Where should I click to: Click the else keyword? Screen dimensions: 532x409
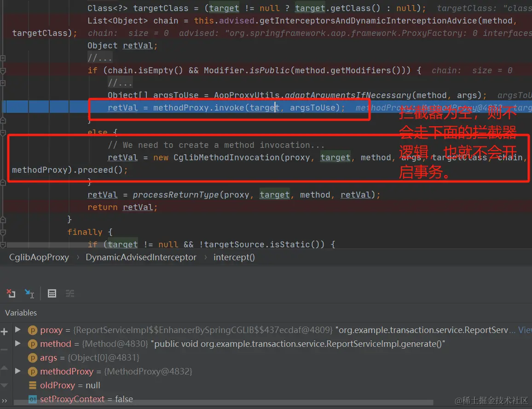pos(98,132)
